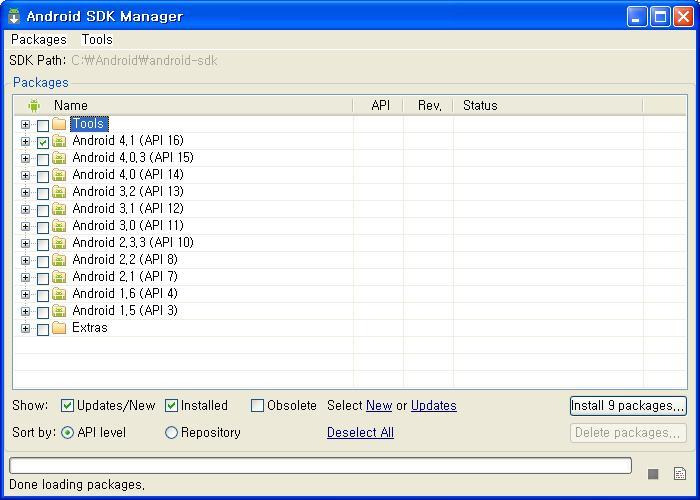Expand the Extras tree node
Viewport: 700px width, 500px height.
(x=25, y=328)
